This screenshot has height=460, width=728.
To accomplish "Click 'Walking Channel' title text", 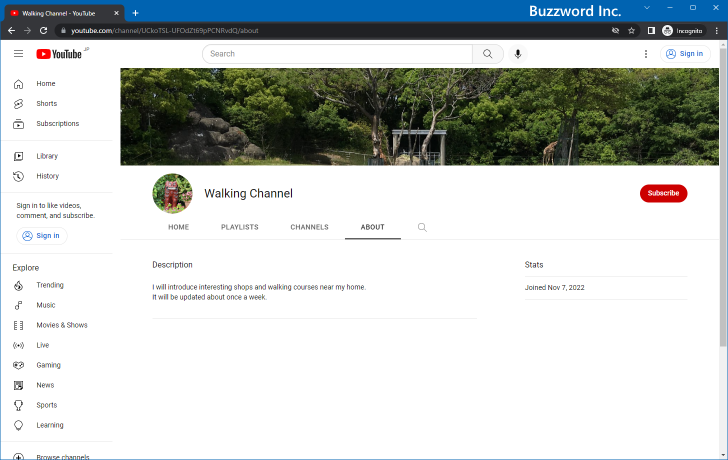I will (x=248, y=193).
